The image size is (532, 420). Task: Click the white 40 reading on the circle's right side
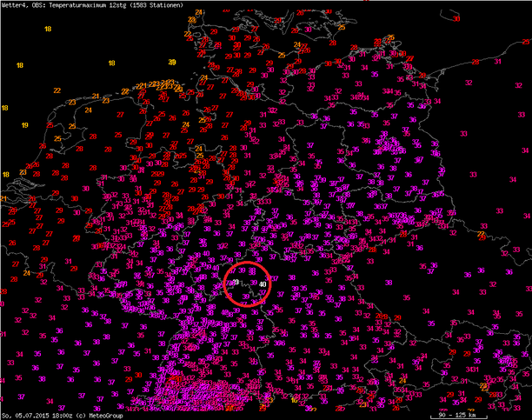tap(263, 283)
